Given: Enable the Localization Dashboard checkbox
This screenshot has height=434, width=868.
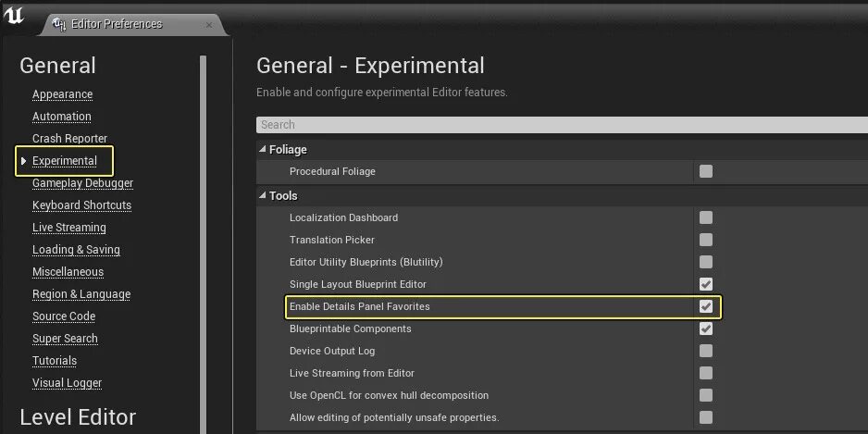Looking at the screenshot, I should coord(706,217).
